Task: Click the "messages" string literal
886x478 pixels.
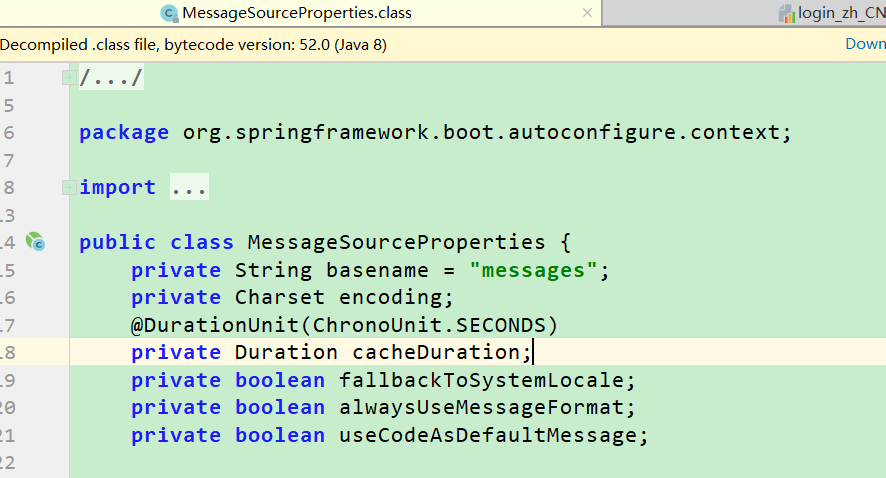Action: click(x=533, y=270)
